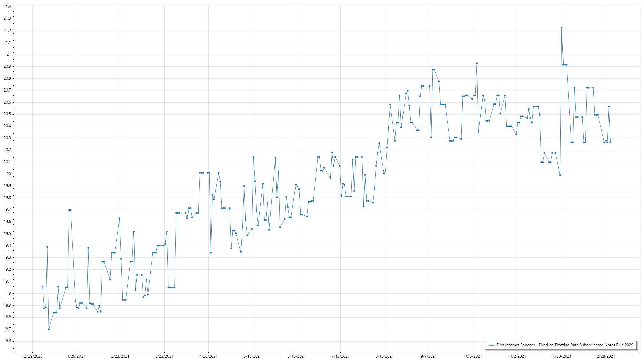Click the 18.6 y-axis label
This screenshot has height=362, width=644.
tap(7, 341)
